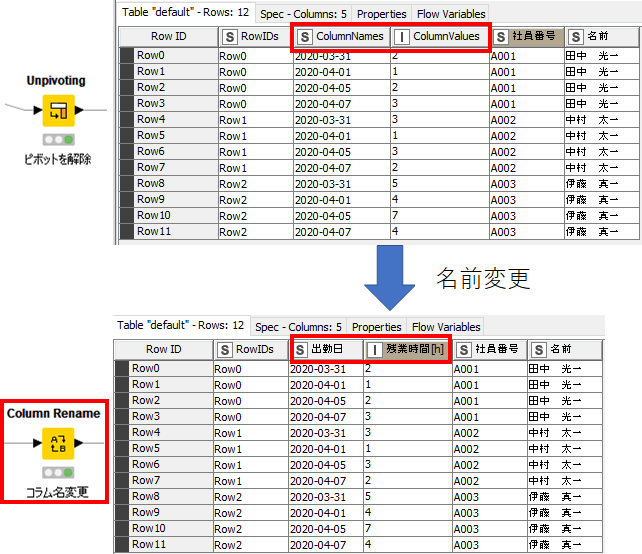Click the Unpivoting node title

pos(56,81)
